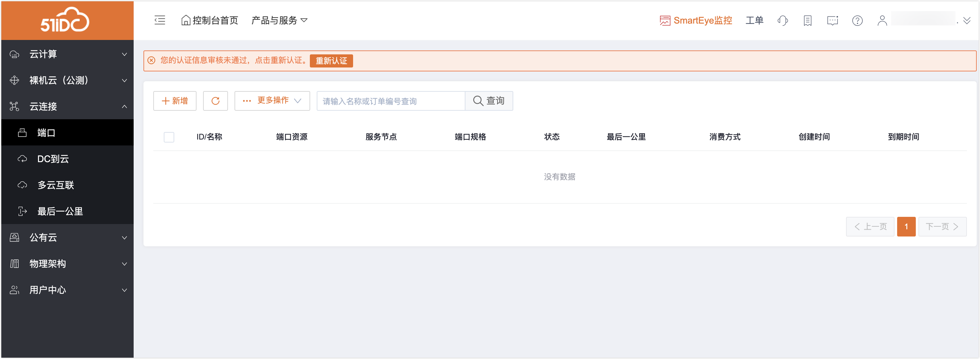The height and width of the screenshot is (359, 980).
Task: Click the refresh icon button
Action: [x=215, y=101]
